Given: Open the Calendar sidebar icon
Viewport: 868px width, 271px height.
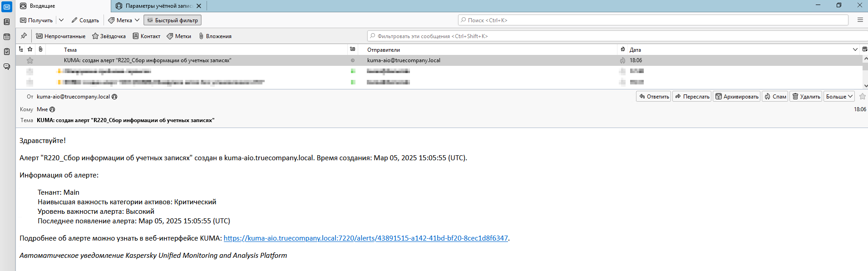Looking at the screenshot, I should coord(7,37).
